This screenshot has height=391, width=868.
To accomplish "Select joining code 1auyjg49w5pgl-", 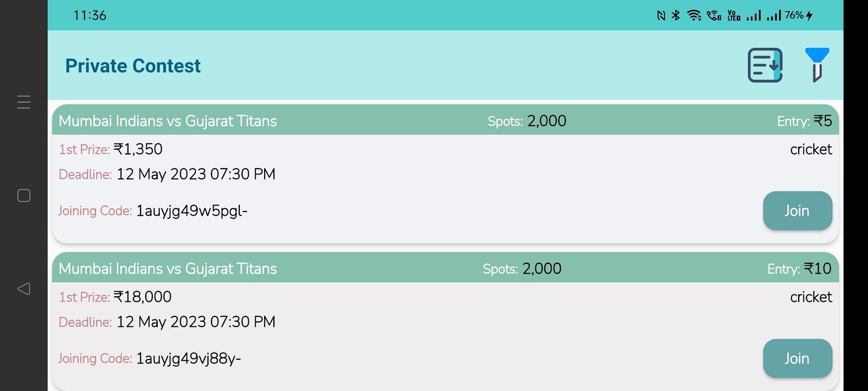I will point(191,211).
